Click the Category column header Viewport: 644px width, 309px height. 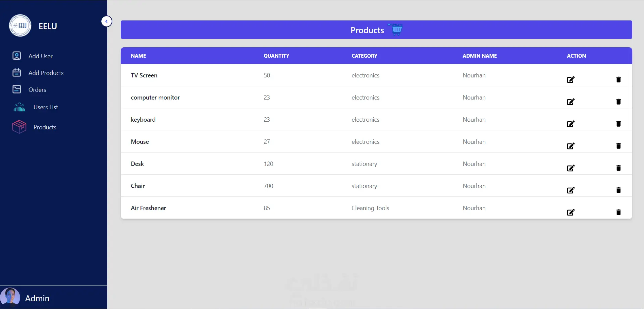364,56
